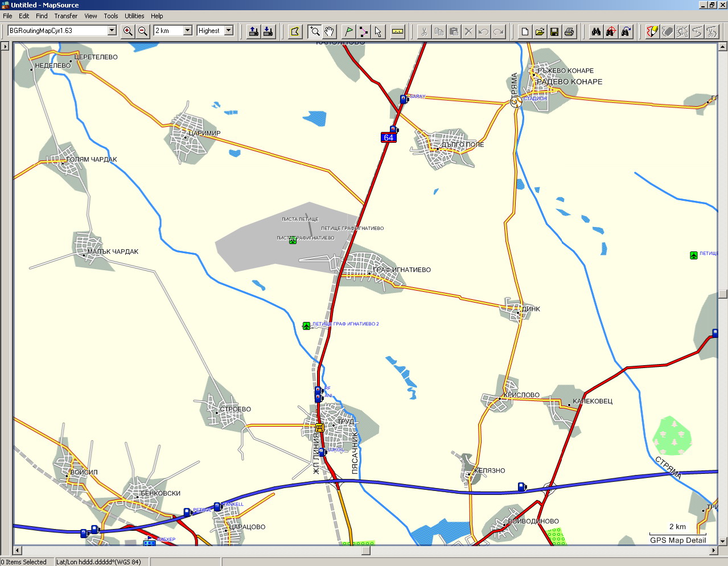Click the Print toolbar icon
The height and width of the screenshot is (566, 728).
coord(569,31)
